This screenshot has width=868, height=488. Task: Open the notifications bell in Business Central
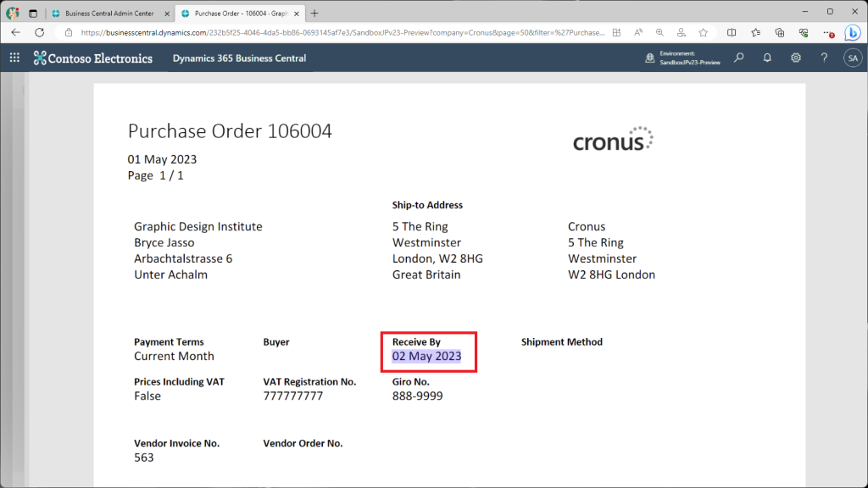(x=766, y=58)
